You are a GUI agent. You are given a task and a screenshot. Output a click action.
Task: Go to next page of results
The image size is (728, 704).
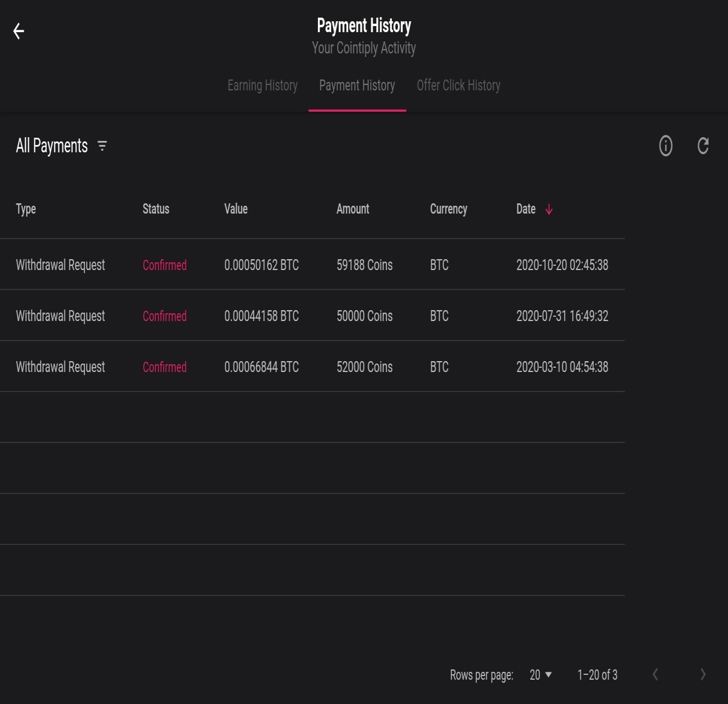click(x=703, y=674)
